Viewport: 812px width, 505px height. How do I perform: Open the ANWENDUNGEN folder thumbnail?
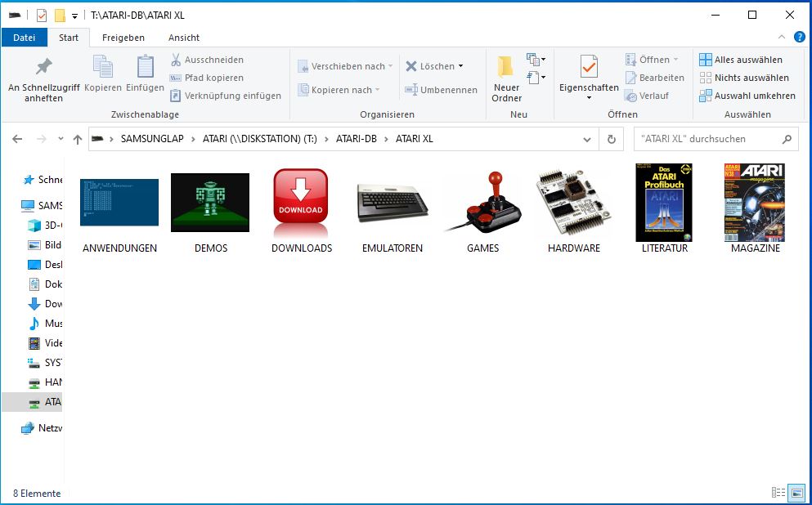pos(119,203)
